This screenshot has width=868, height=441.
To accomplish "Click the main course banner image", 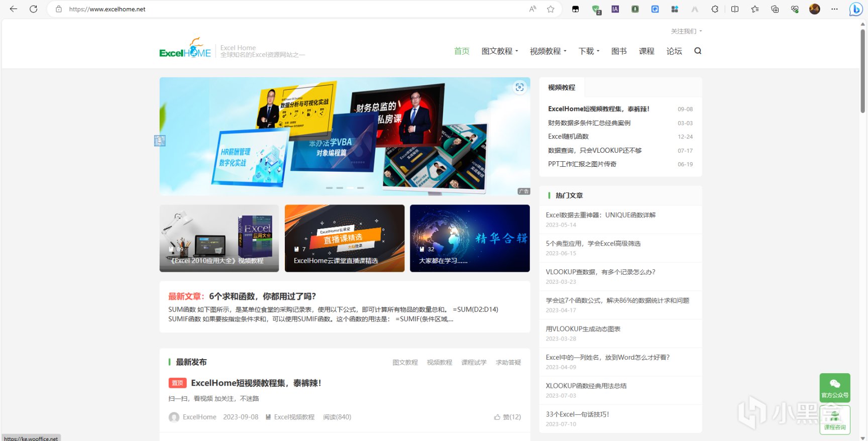I will (x=345, y=136).
